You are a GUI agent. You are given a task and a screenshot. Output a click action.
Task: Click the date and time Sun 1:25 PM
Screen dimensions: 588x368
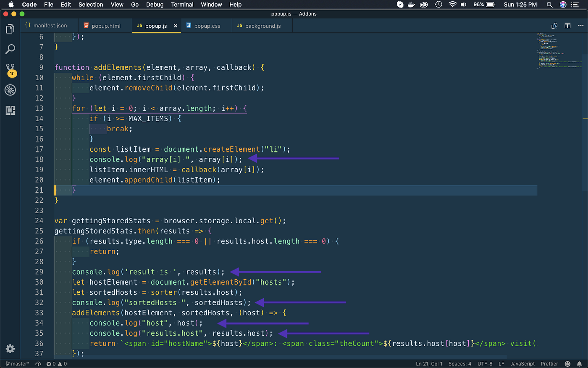pos(520,5)
